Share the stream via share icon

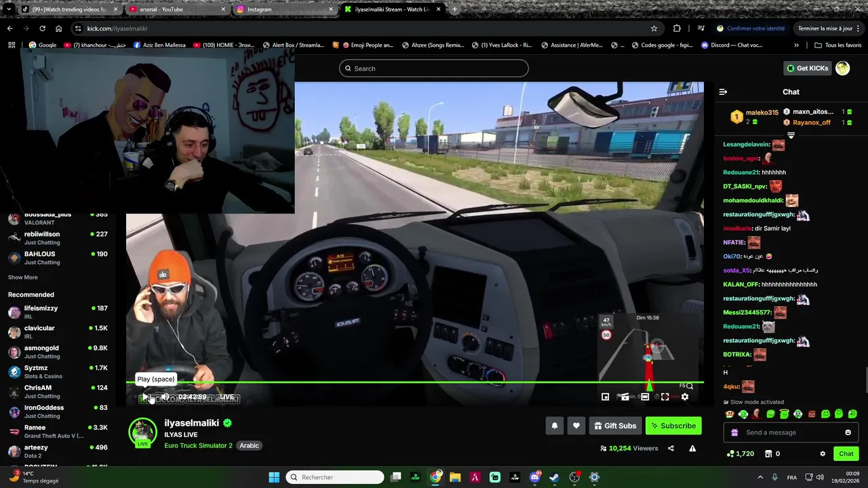point(671,448)
